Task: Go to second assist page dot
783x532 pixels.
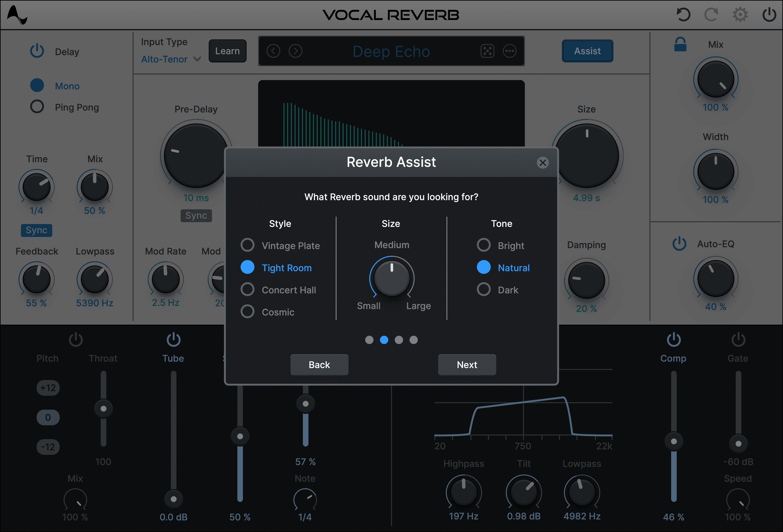Action: pyautogui.click(x=384, y=340)
